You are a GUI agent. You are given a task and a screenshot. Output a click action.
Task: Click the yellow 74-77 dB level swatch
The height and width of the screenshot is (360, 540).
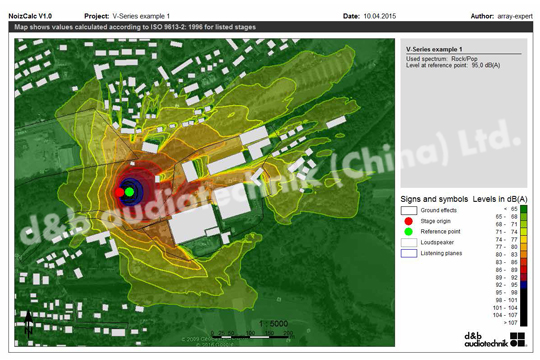pos(523,239)
